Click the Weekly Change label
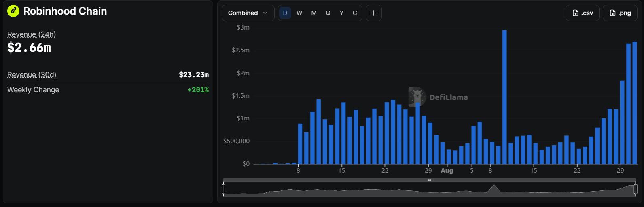 (33, 90)
